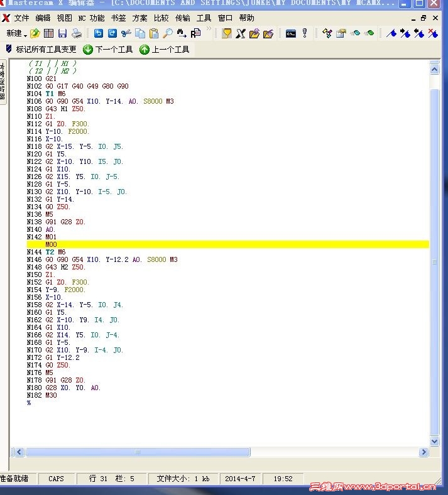Click the vertical scrollbar down arrow
The height and width of the screenshot is (495, 448).
435,441
